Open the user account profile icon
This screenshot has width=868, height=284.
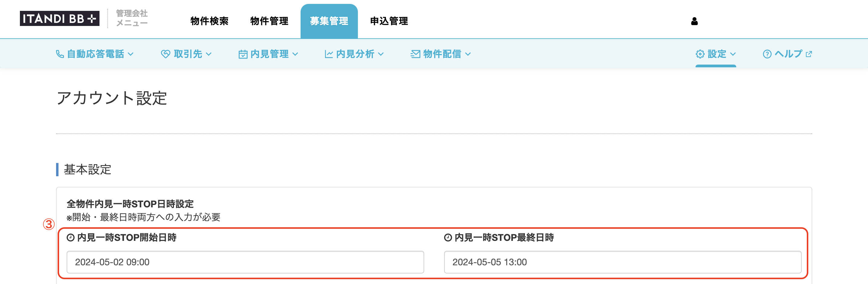[694, 21]
